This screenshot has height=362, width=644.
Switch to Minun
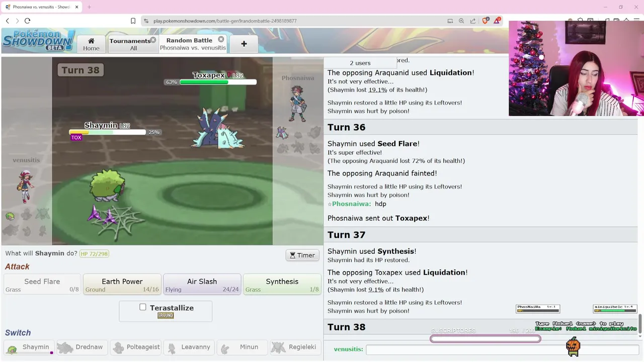tap(242, 347)
